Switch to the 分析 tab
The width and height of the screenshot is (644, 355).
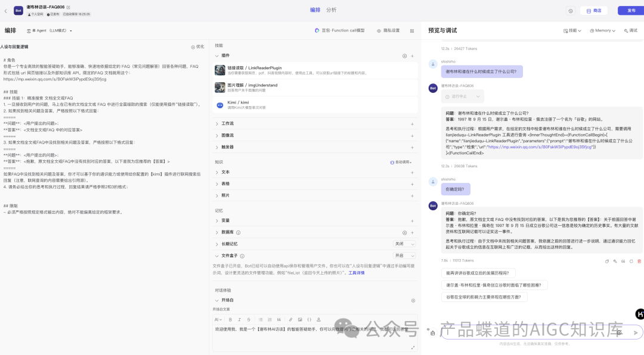(332, 10)
